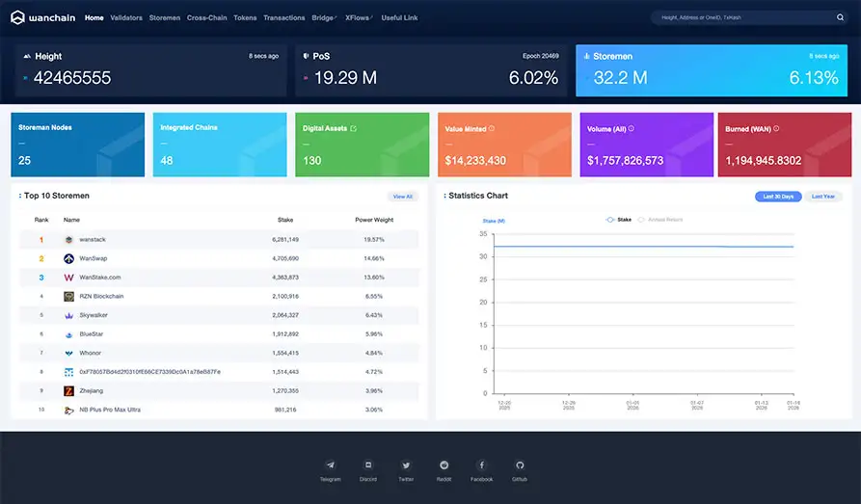Open the WanSwap storeman link

pyautogui.click(x=93, y=258)
